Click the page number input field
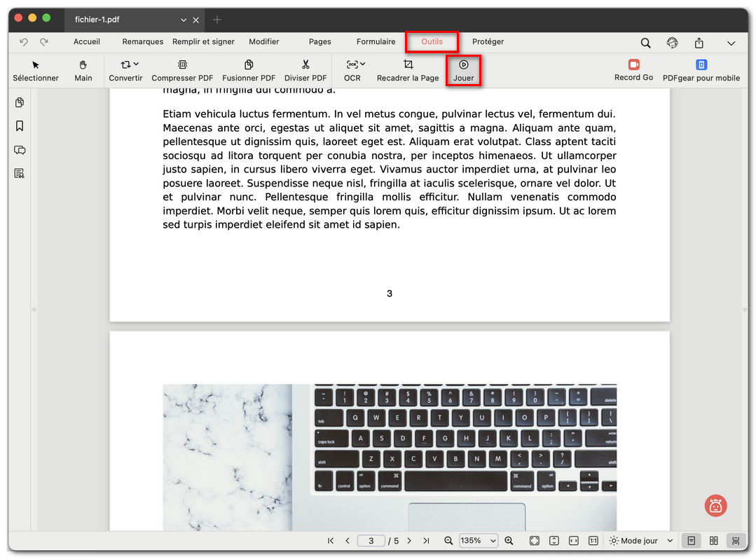Screen dimensions: 756x559 (371, 540)
